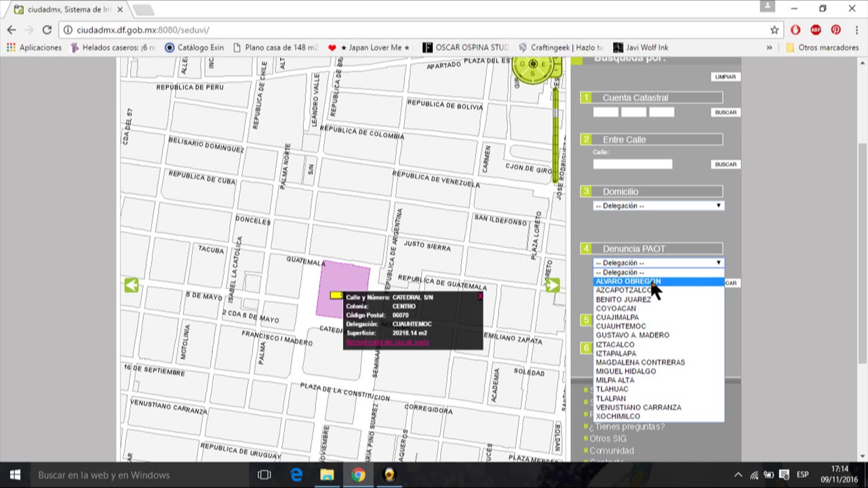Image resolution: width=868 pixels, height=488 pixels.
Task: Click the LIMPIAR button
Action: tap(725, 77)
